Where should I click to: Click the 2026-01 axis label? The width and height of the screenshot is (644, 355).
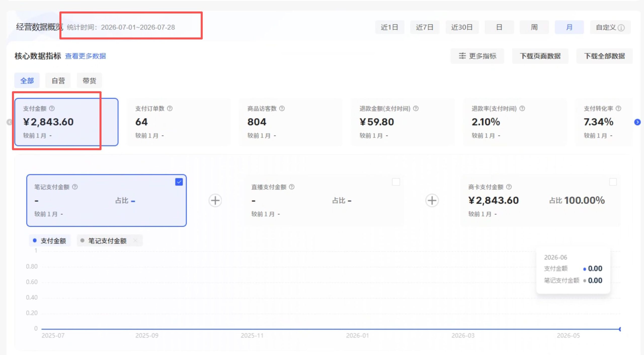click(x=357, y=336)
